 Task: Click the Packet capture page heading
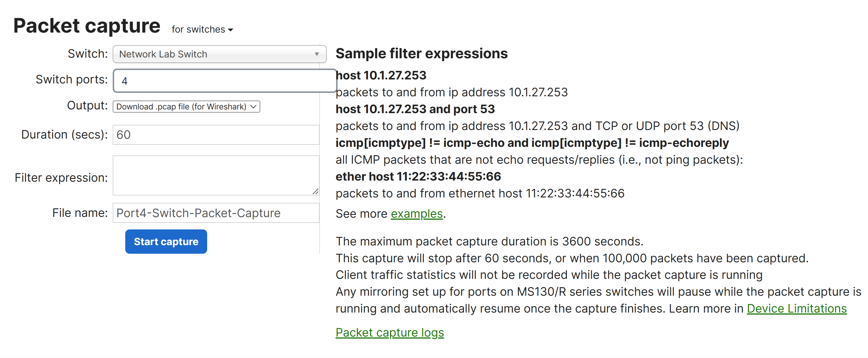[x=87, y=26]
